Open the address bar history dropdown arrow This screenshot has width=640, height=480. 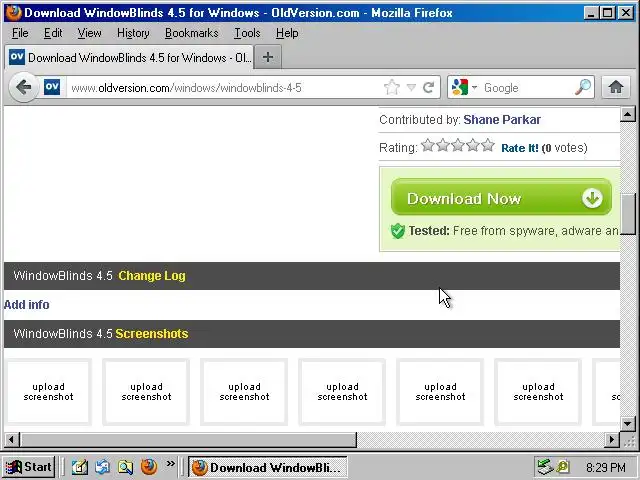[411, 87]
